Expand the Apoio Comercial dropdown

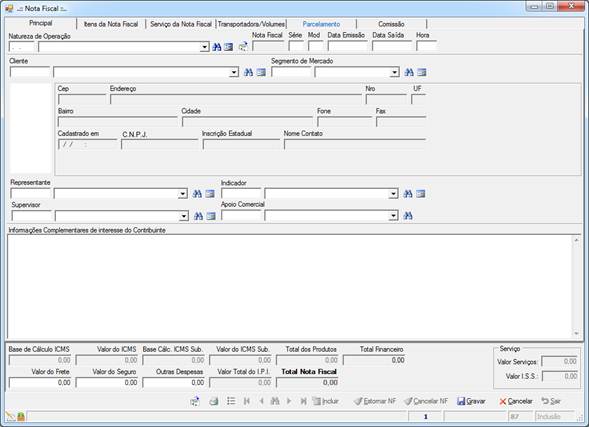click(393, 216)
